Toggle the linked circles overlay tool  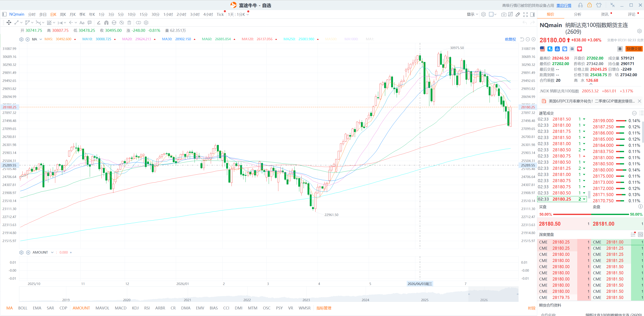pos(138,23)
